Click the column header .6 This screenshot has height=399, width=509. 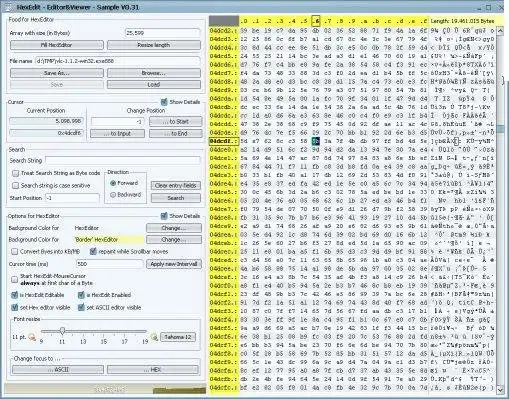(316, 21)
